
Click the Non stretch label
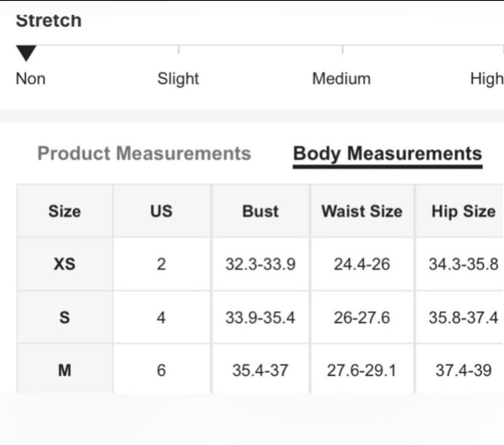tap(31, 79)
